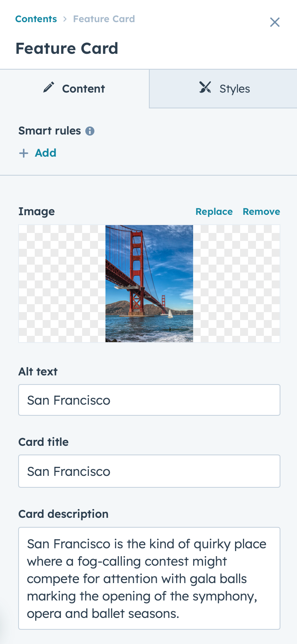Go back to Contents via breadcrumb

pos(36,19)
